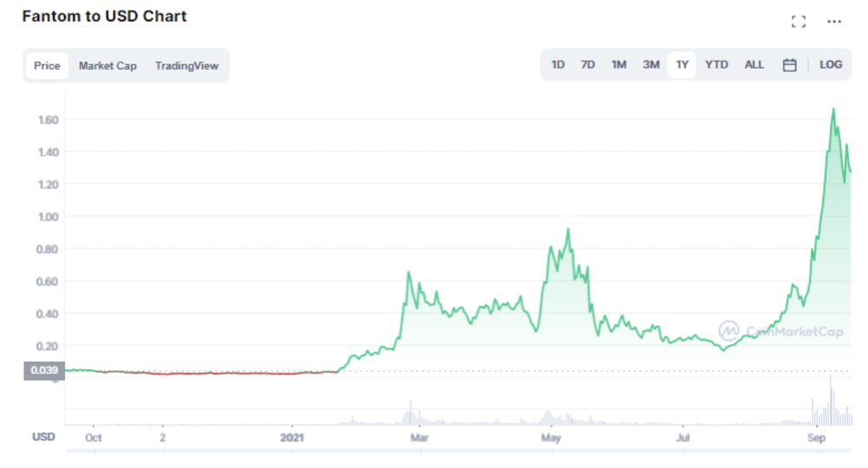Image resolution: width=868 pixels, height=468 pixels.
Task: Select the 7D time range
Action: [x=588, y=65]
